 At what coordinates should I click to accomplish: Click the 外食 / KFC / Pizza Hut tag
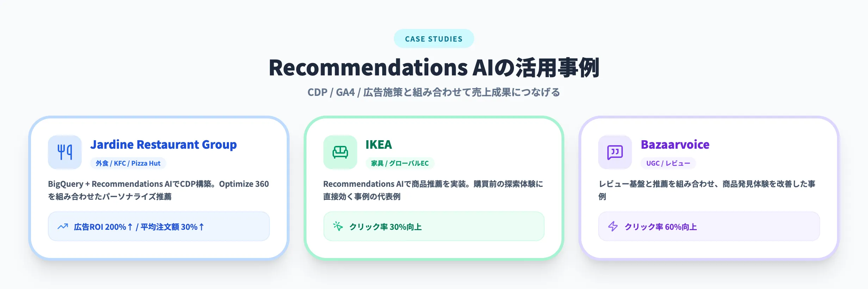[x=128, y=163]
